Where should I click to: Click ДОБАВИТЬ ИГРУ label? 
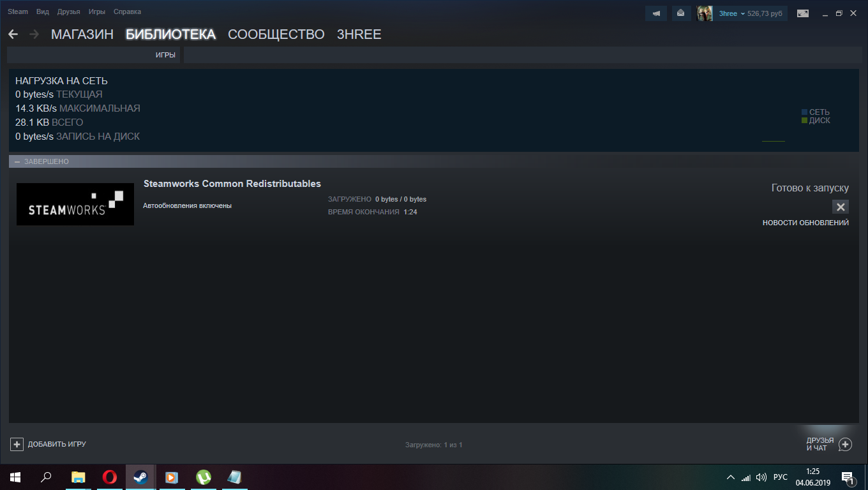[57, 444]
